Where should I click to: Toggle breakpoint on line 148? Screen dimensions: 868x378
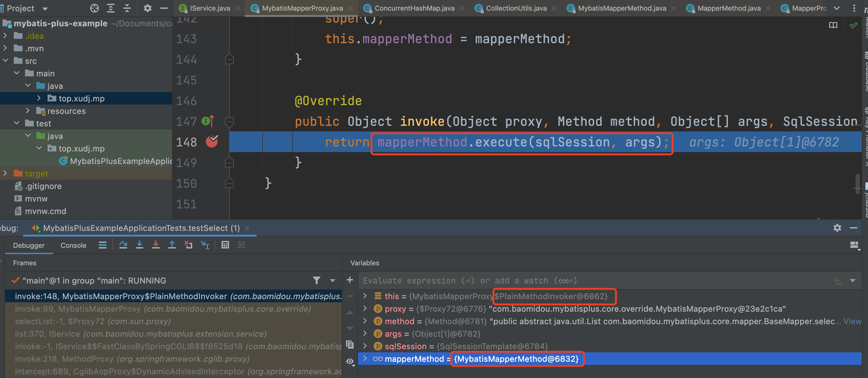tap(212, 142)
